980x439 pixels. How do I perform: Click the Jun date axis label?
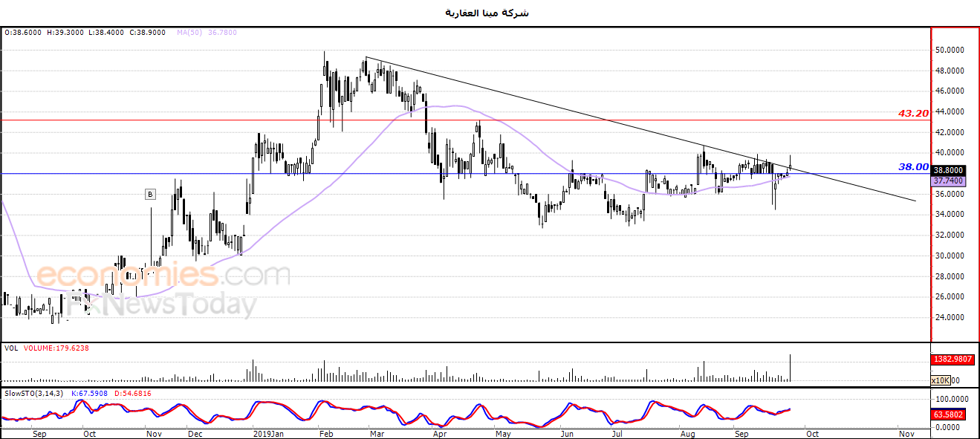567,433
